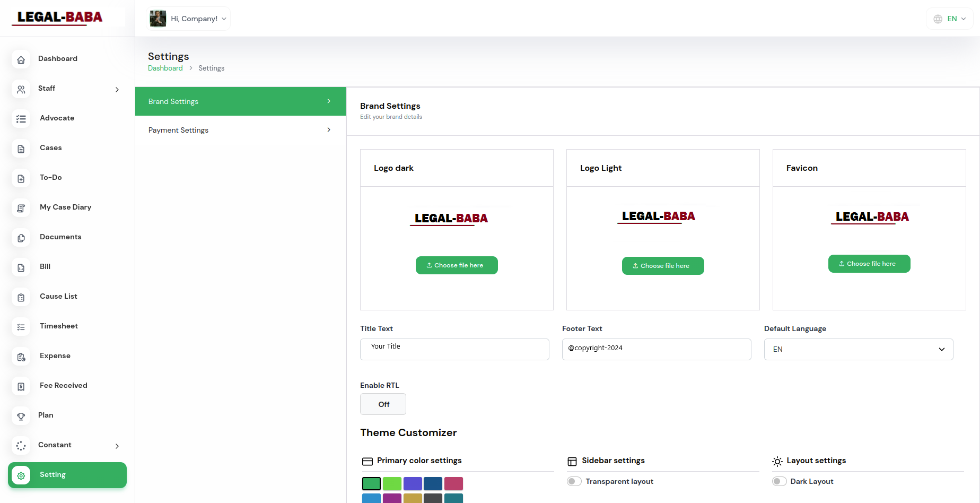Open Cases via its document icon
980x503 pixels.
[x=21, y=149]
